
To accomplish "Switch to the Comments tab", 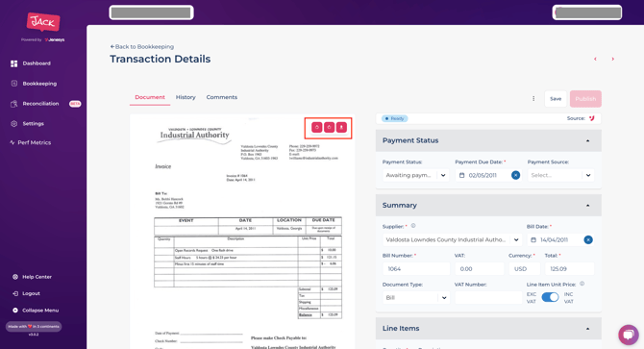I will [x=222, y=97].
